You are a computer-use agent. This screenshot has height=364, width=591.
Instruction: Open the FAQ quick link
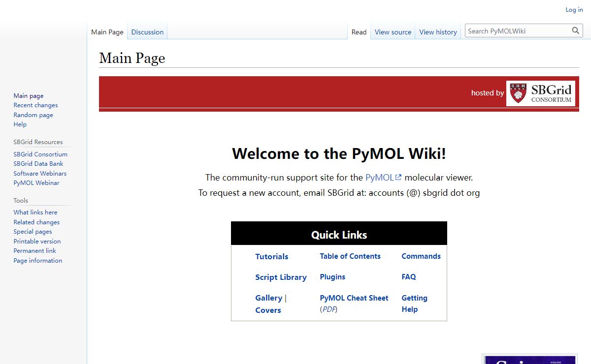click(409, 277)
